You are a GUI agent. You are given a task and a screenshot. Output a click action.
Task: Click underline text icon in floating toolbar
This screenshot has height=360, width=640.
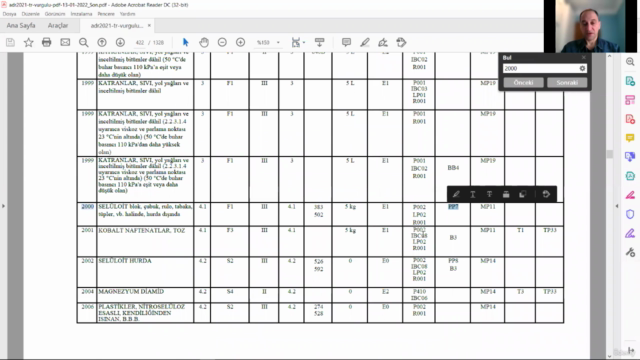tap(473, 194)
